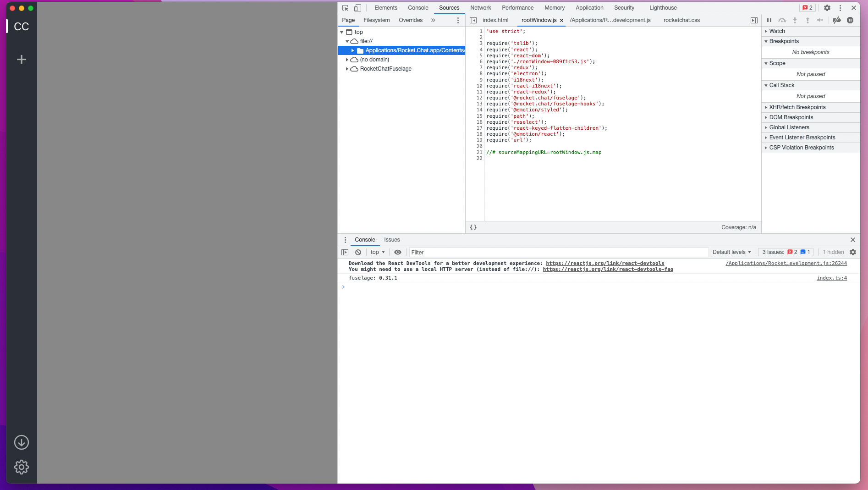
Task: Toggle the device toolbar
Action: 357,8
